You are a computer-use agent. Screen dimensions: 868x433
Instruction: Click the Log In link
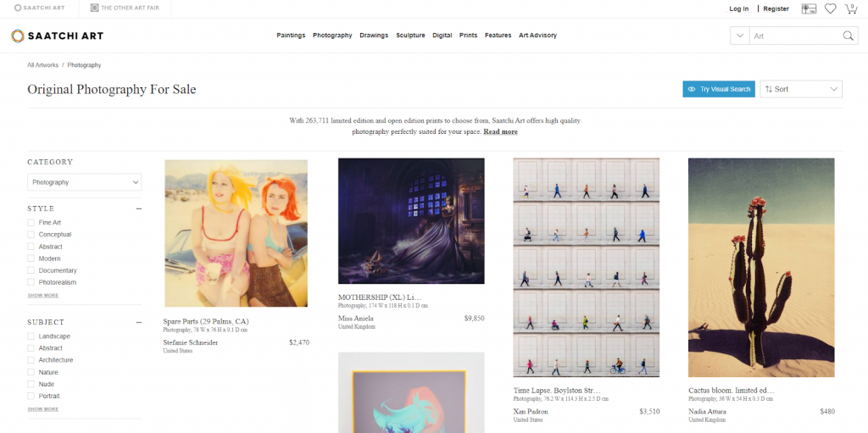pos(738,8)
